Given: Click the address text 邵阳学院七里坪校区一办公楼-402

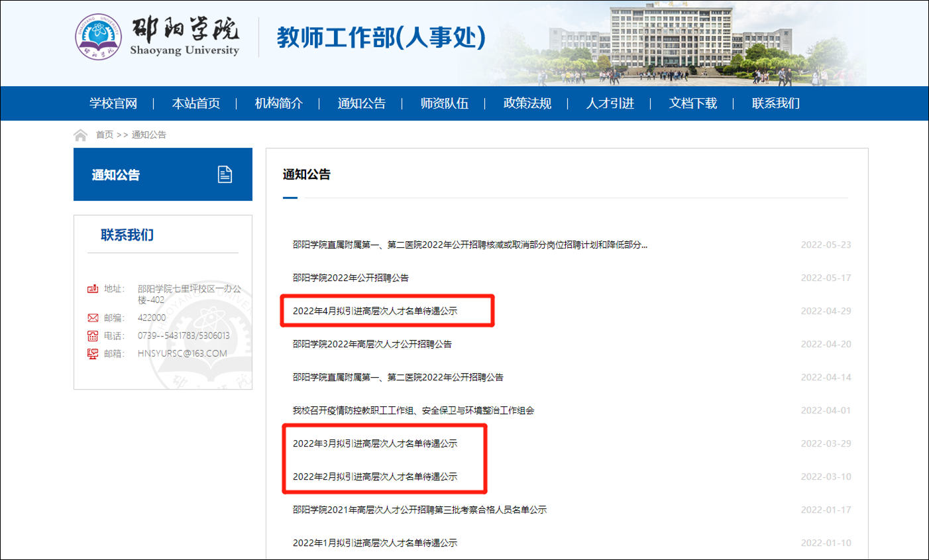Looking at the screenshot, I should pos(190,294).
